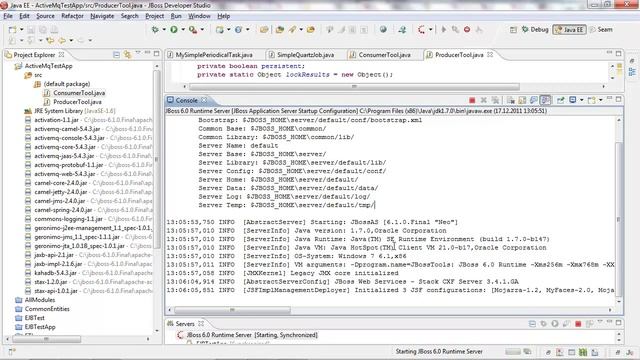
Task: Open dropdown next to red JBoss icon
Action: coord(430,29)
